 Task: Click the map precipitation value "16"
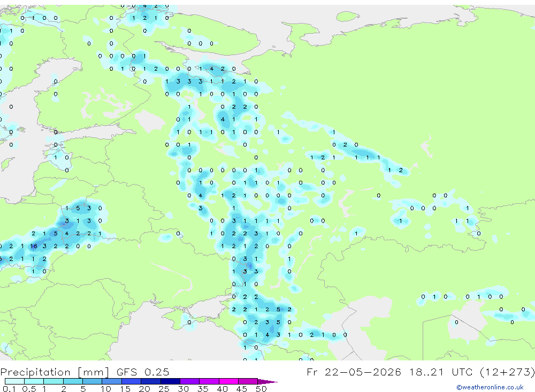point(33,246)
